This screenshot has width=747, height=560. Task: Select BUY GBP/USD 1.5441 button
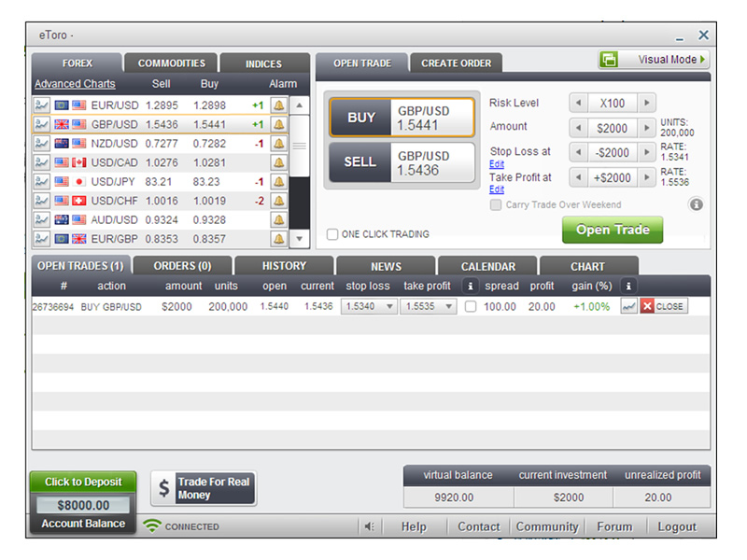(x=402, y=118)
